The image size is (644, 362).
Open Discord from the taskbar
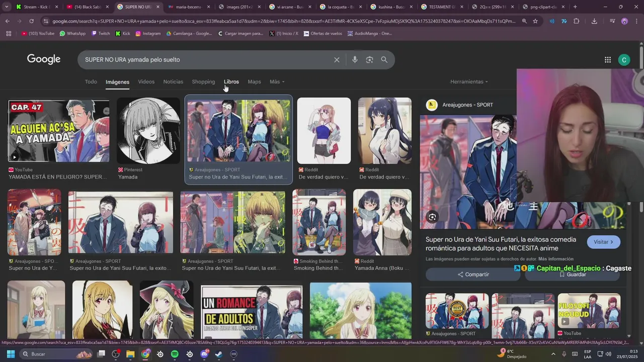(204, 354)
